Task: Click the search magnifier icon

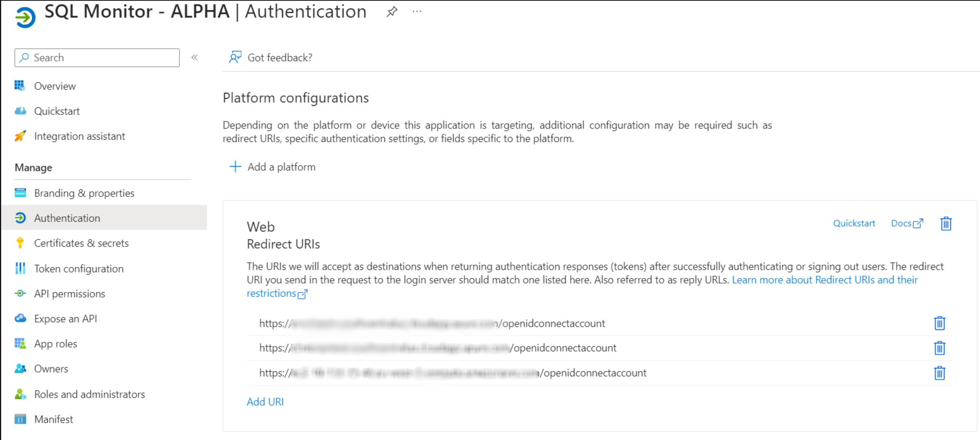Action: point(24,57)
